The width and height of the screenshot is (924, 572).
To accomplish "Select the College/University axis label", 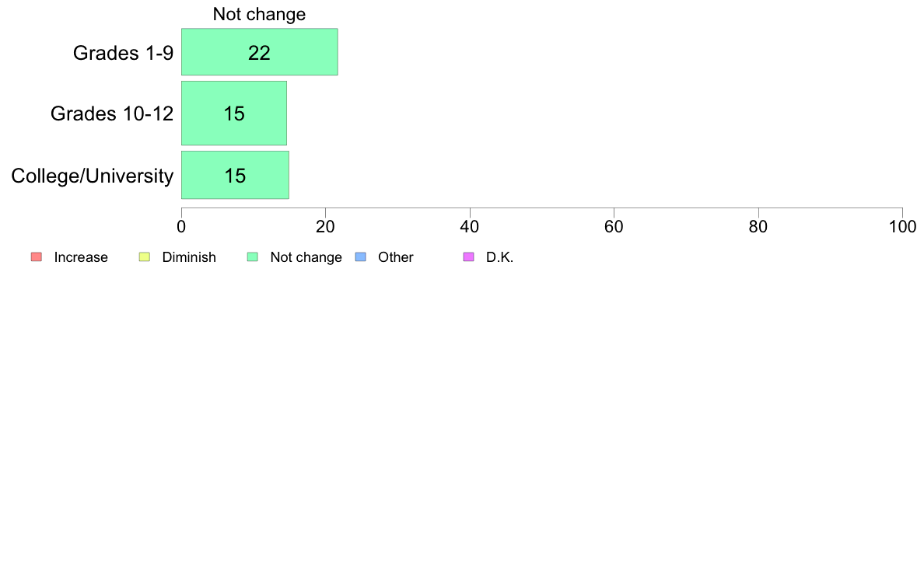I will [x=93, y=176].
